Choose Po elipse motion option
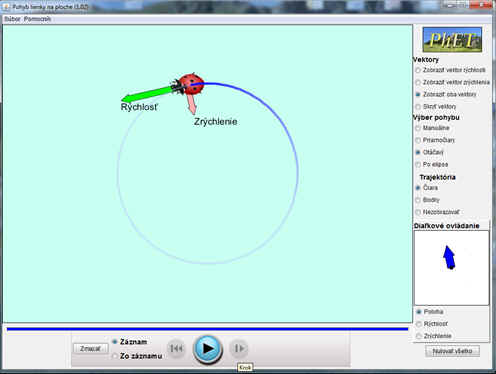The width and height of the screenshot is (496, 374). (x=418, y=164)
